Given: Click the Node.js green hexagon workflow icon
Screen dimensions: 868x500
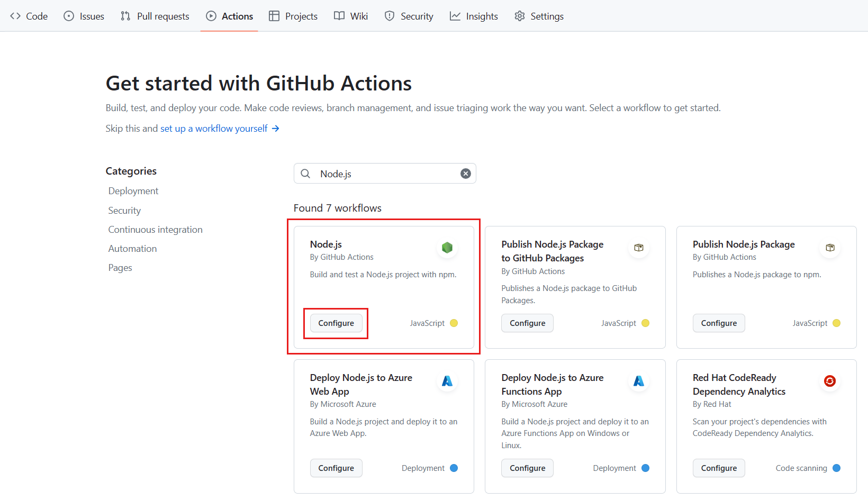Looking at the screenshot, I should (447, 247).
